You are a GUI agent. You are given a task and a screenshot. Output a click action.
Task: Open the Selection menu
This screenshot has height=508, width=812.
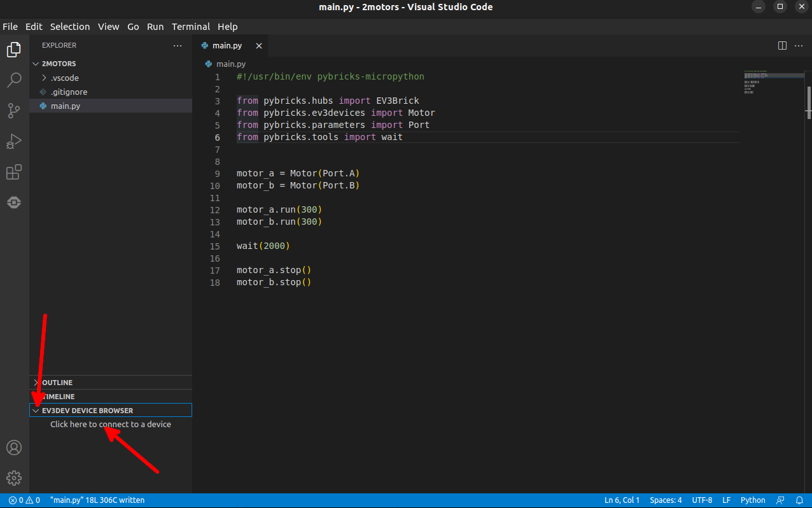(70, 27)
